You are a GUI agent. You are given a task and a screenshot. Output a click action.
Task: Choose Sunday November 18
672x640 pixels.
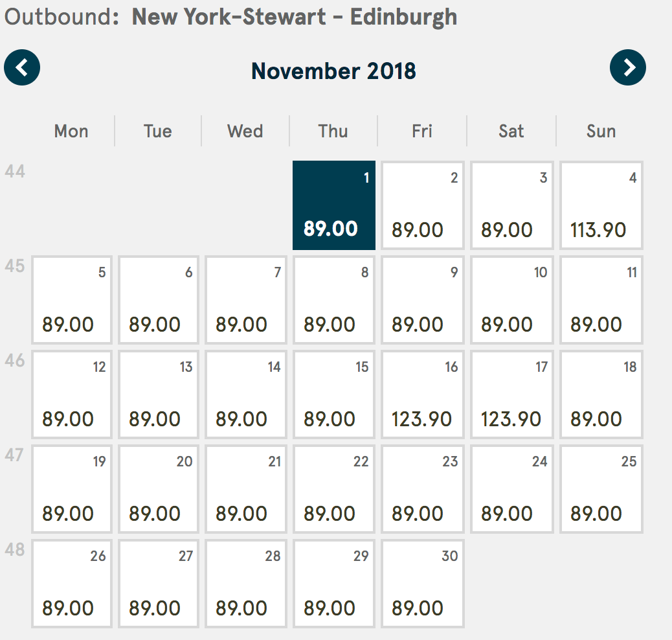601,394
